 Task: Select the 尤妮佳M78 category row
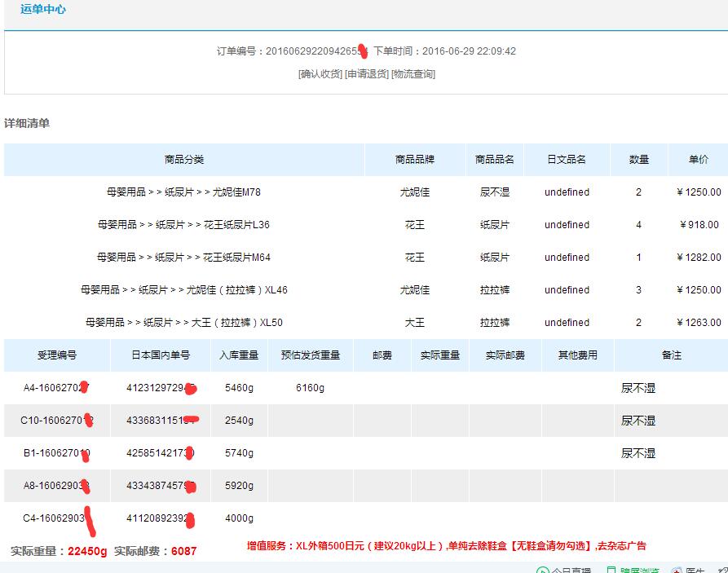184,192
